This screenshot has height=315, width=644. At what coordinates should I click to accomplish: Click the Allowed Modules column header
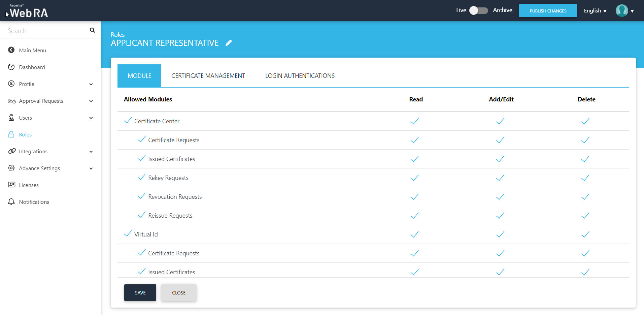pyautogui.click(x=148, y=99)
